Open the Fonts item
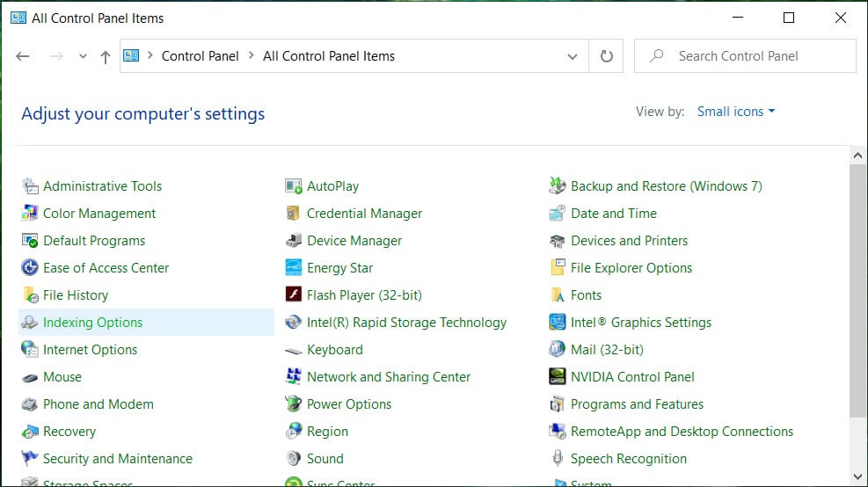Viewport: 868px width, 487px height. [x=586, y=295]
